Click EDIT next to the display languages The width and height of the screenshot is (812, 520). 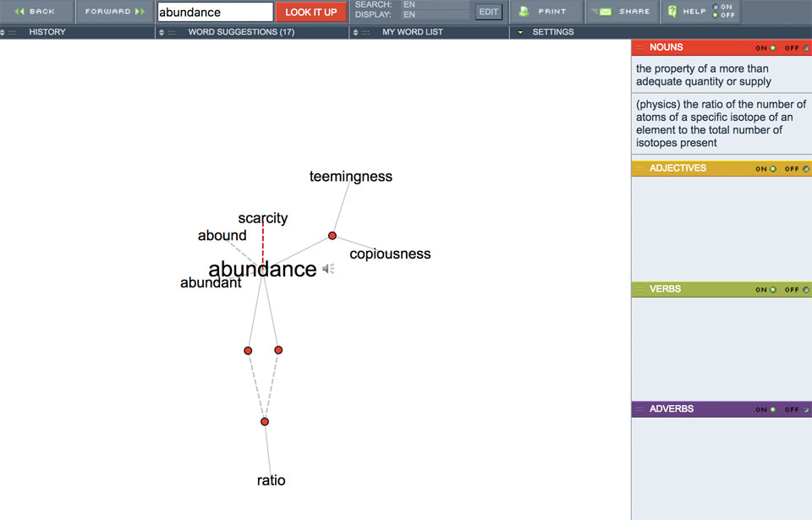coord(488,12)
